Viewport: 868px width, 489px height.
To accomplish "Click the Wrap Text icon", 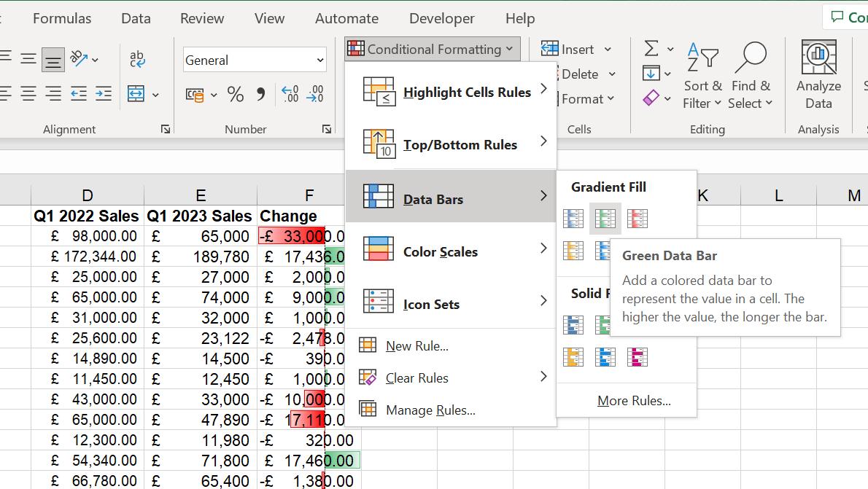I will [137, 59].
